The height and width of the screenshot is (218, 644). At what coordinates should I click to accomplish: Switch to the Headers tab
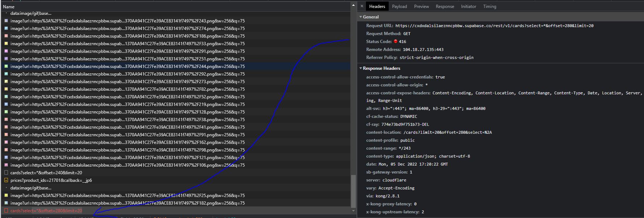[x=377, y=7]
